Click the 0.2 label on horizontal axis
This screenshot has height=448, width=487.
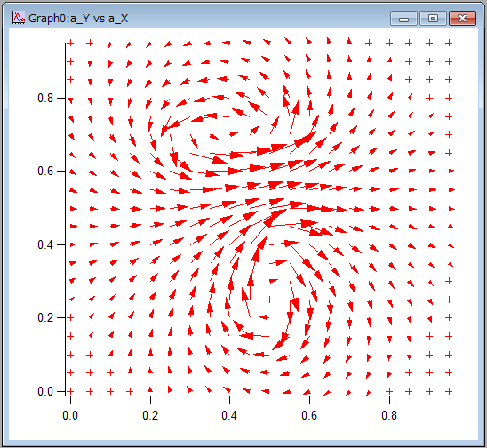tap(150, 415)
